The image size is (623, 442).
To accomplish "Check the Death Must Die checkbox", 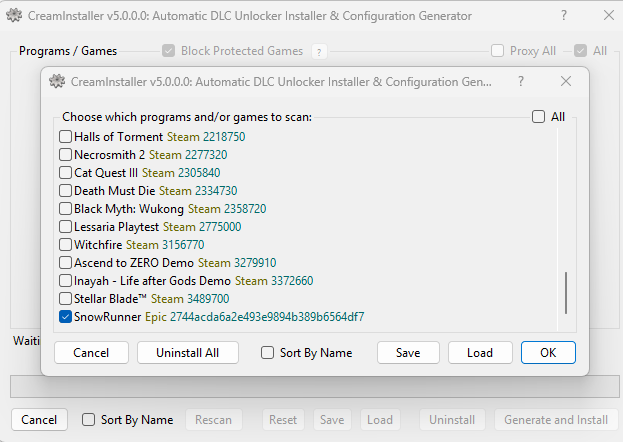I will tap(65, 191).
